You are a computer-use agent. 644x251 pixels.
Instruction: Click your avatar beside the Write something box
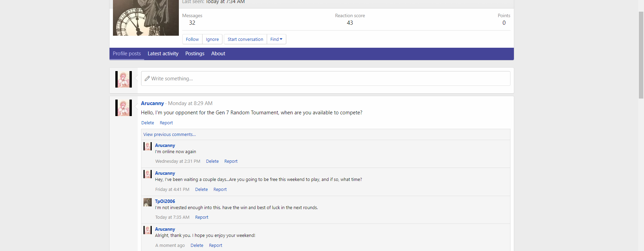[123, 79]
